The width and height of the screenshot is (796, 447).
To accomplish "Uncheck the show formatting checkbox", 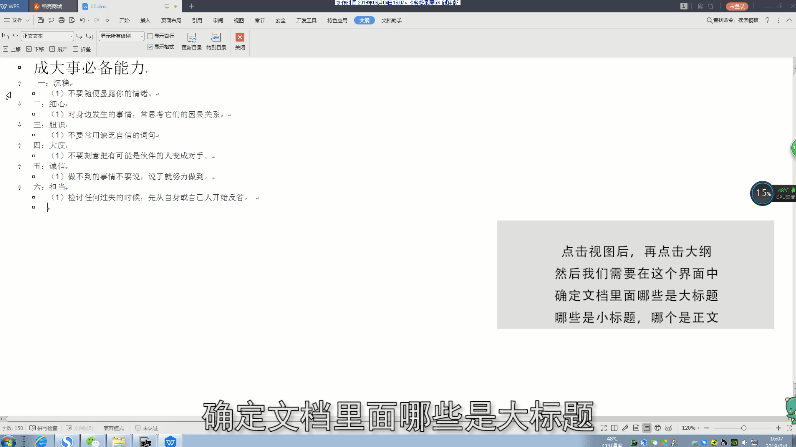I will (x=150, y=46).
